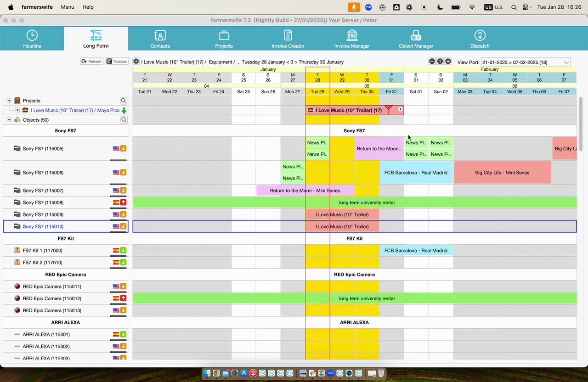Image resolution: width=588 pixels, height=382 pixels.
Task: Open Spotlight search in menu bar
Action: pos(514,7)
